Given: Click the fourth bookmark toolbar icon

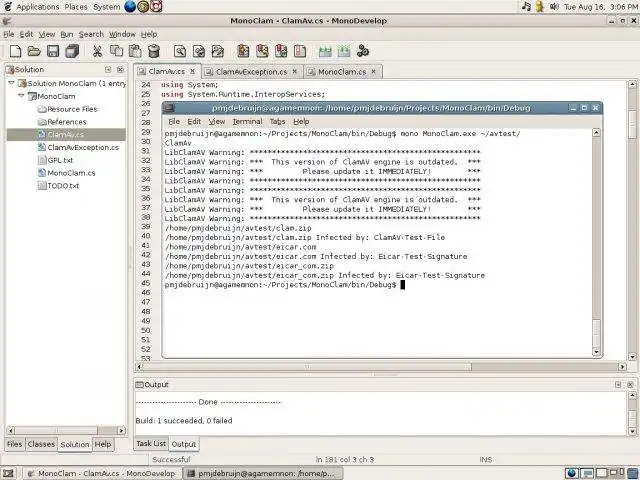Looking at the screenshot, I should point(300,51).
